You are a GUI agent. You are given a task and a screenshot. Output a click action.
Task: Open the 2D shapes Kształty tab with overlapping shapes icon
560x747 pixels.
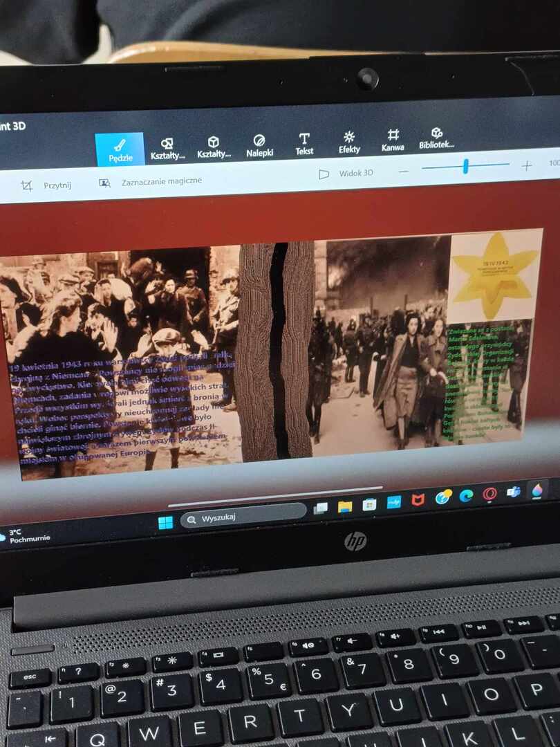click(x=167, y=149)
